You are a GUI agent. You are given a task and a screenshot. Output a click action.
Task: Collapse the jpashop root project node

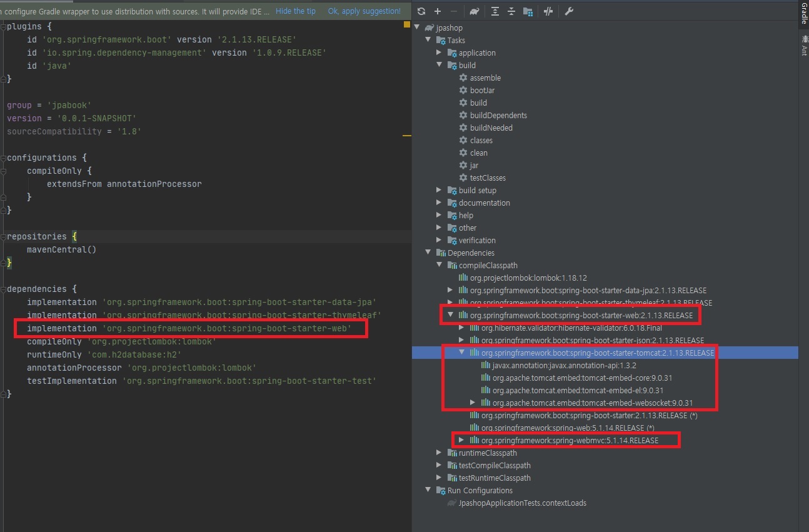tap(417, 28)
